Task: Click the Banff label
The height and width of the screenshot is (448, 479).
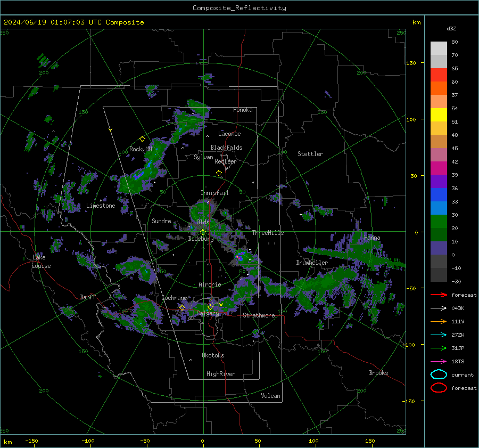Action: [x=88, y=297]
